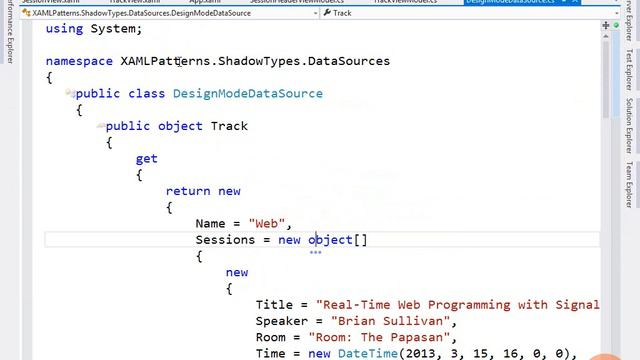Screen dimensions: 640x360
Task: Split the editor using the plus icon
Action: click(606, 26)
